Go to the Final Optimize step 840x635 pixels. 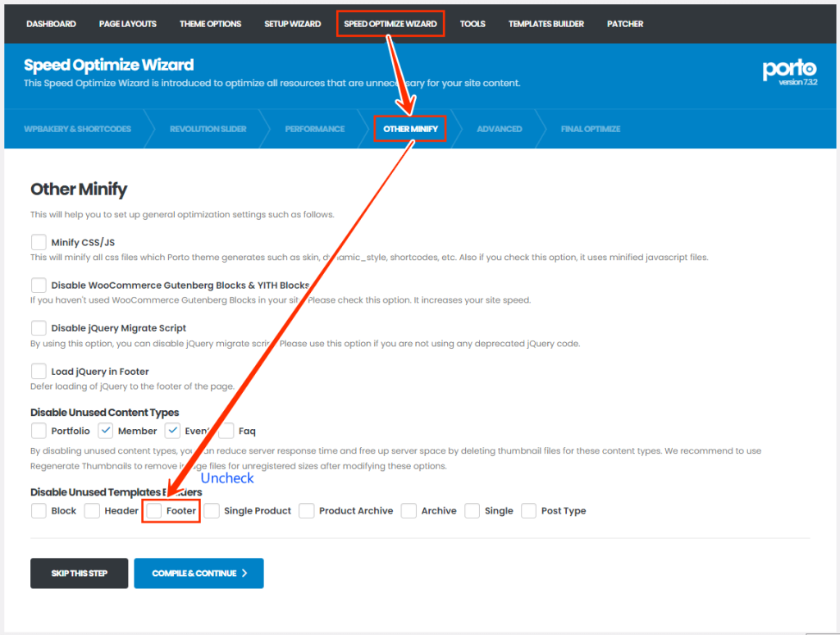tap(590, 129)
